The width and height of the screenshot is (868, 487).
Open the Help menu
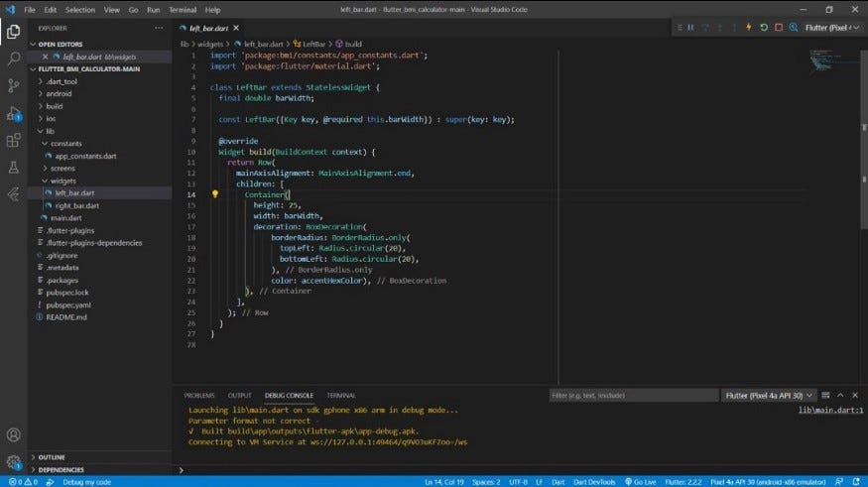[x=212, y=9]
